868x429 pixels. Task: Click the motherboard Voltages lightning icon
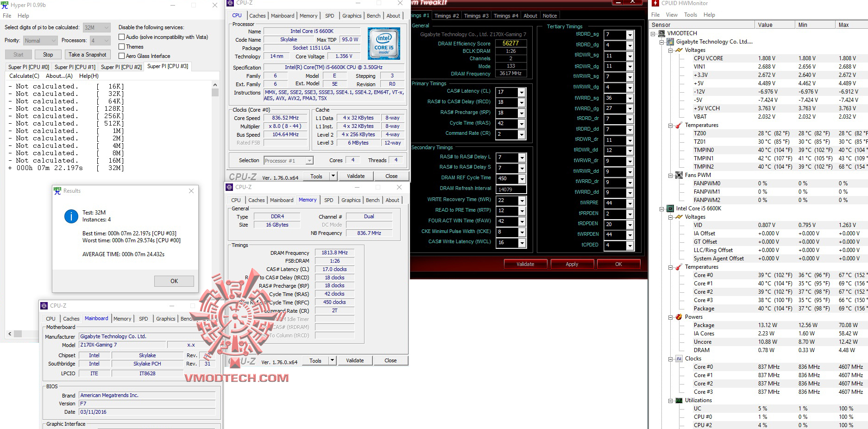[x=679, y=50]
